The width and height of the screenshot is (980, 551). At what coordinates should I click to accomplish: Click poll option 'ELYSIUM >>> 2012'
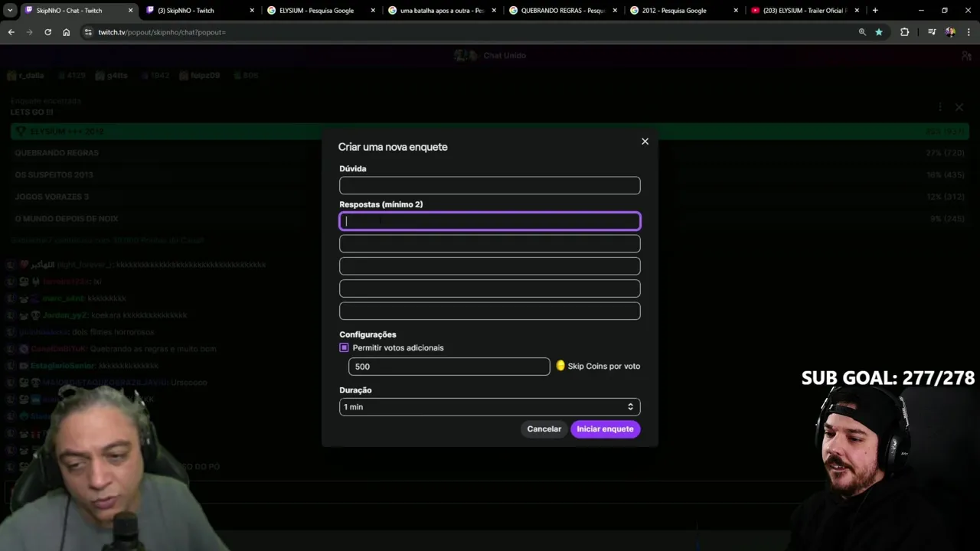(490, 132)
